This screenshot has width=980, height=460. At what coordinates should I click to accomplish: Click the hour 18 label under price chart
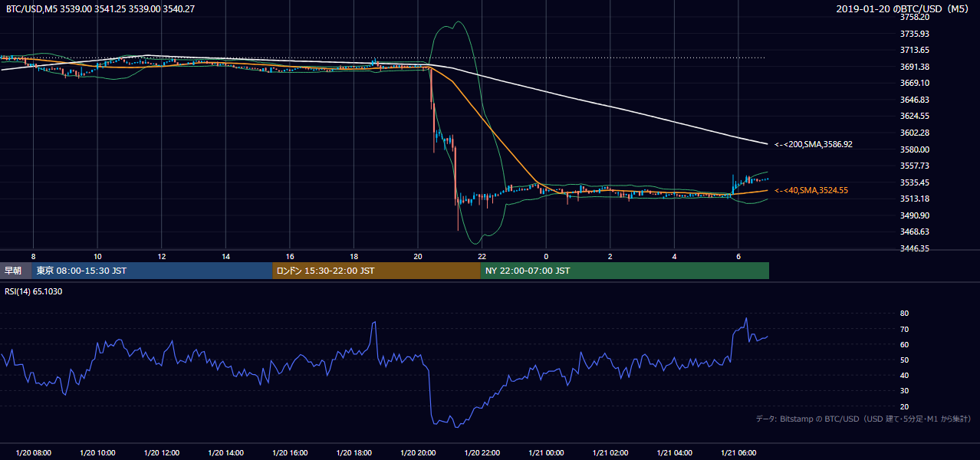[354, 256]
